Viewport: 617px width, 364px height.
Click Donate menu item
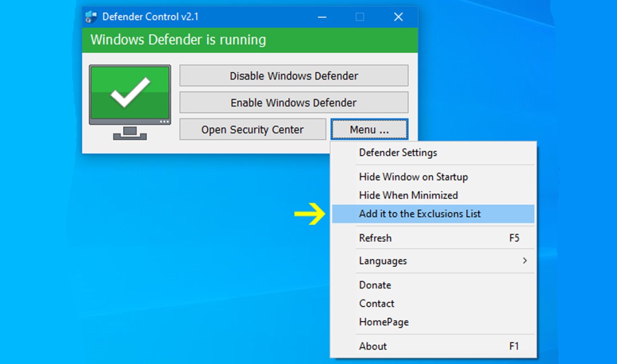coord(375,285)
